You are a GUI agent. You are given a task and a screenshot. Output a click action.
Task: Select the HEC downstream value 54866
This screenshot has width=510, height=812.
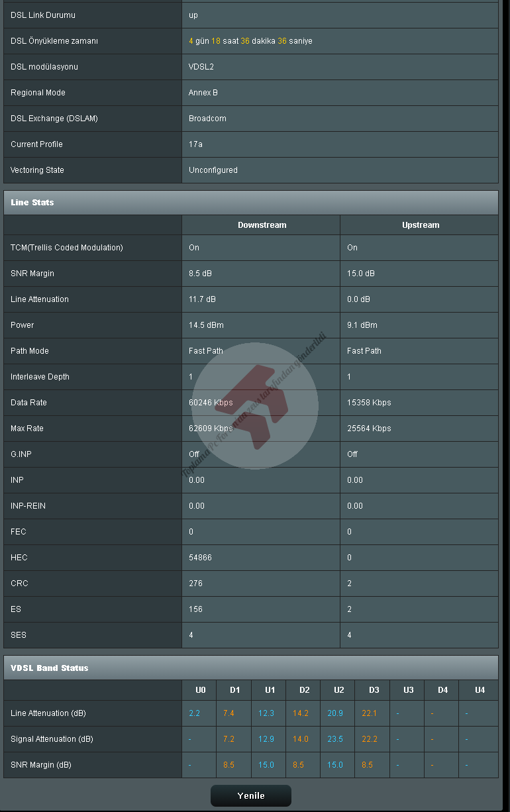point(200,558)
